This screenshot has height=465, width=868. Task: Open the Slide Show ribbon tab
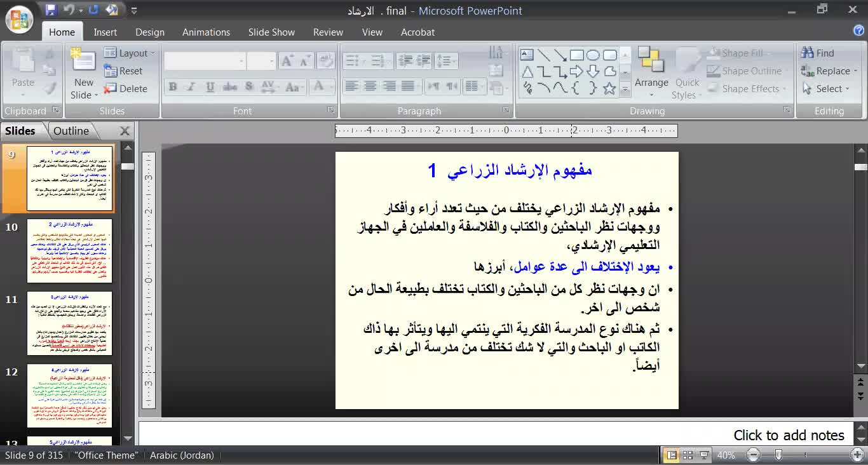tap(271, 32)
